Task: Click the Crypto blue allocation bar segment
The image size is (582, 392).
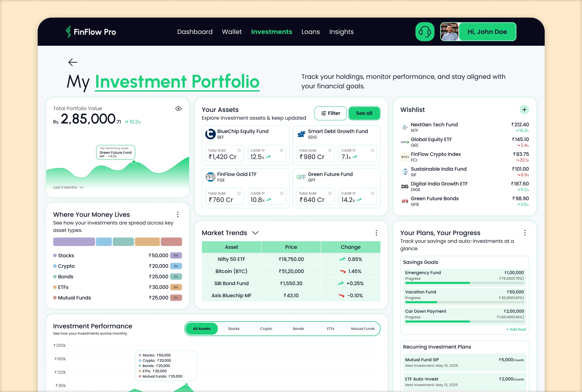Action: point(104,242)
